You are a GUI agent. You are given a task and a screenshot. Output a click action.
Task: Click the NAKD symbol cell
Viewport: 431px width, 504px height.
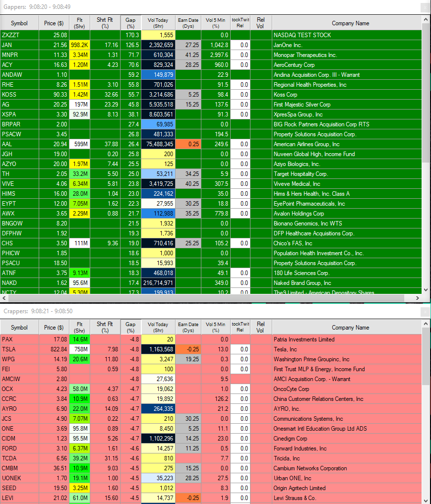pyautogui.click(x=20, y=283)
